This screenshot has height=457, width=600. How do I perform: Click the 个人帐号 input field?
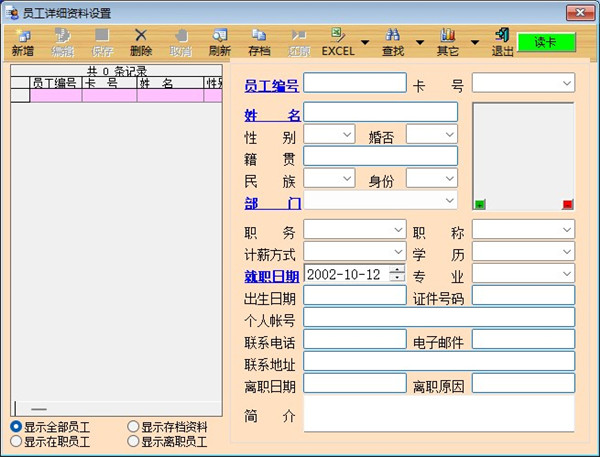tap(439, 317)
